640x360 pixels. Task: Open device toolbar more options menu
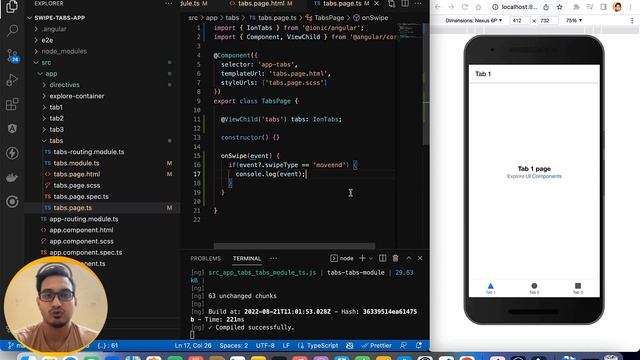click(x=632, y=20)
